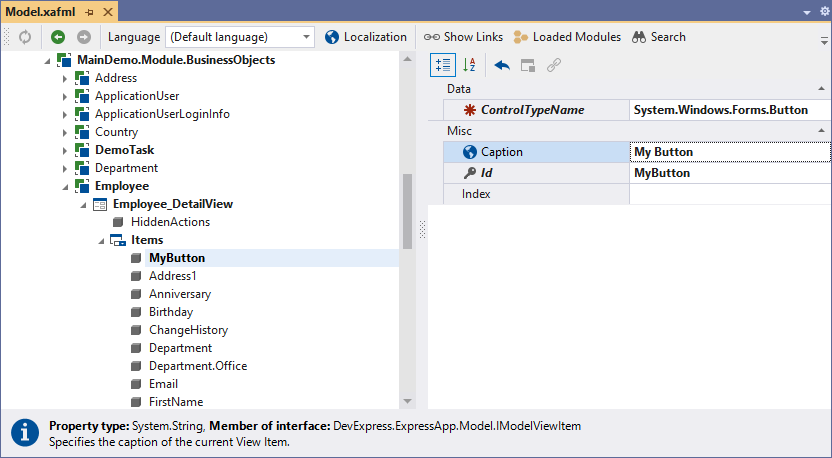This screenshot has height=458, width=832.
Task: Open the tab list dropdown arrow
Action: point(807,12)
